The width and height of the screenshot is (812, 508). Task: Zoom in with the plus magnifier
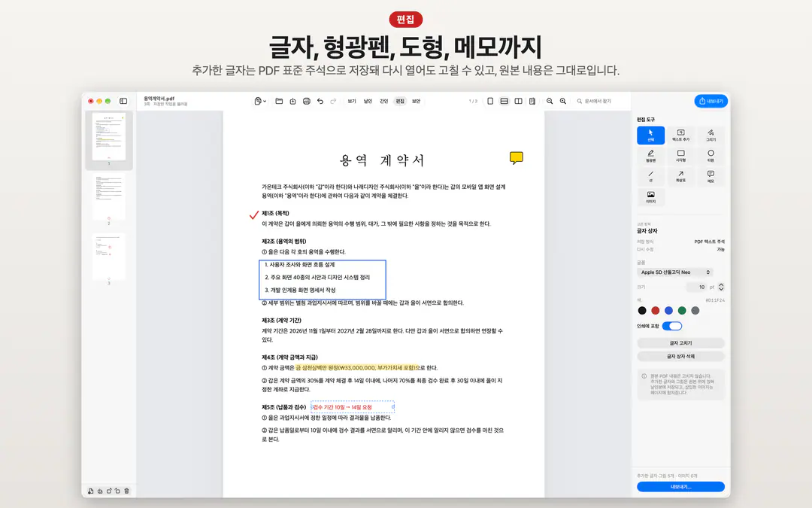click(x=563, y=101)
